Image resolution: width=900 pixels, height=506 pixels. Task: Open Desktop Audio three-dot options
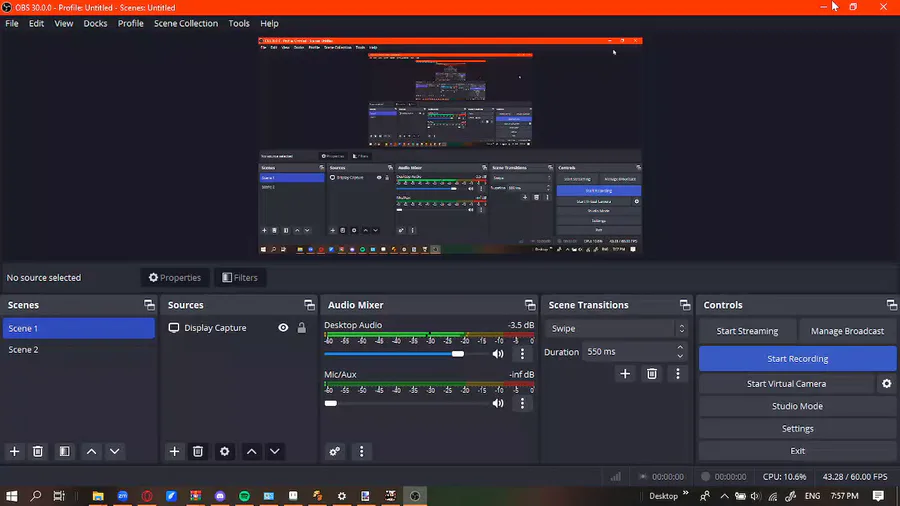(x=522, y=354)
